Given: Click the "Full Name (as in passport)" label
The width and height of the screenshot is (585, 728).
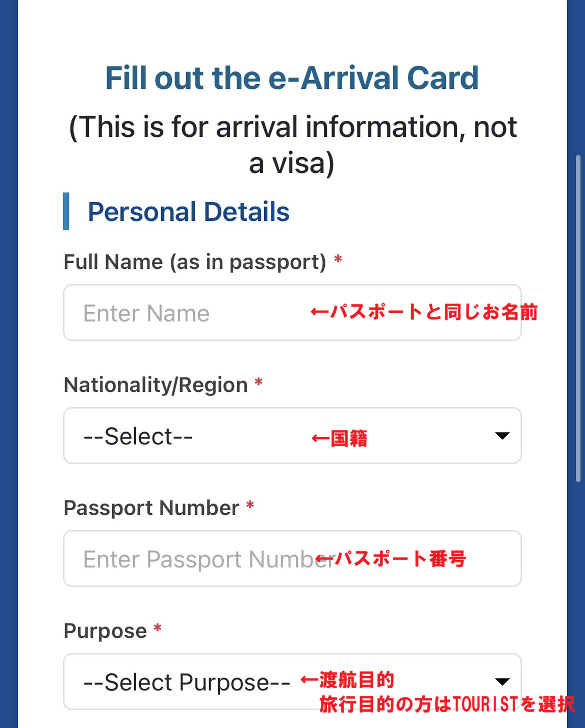Looking at the screenshot, I should point(195,262).
